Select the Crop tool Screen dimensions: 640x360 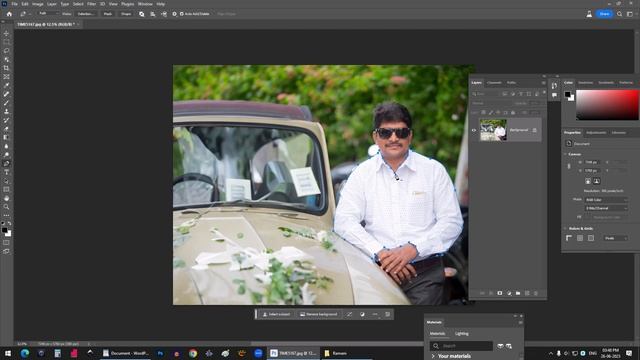(x=6, y=68)
